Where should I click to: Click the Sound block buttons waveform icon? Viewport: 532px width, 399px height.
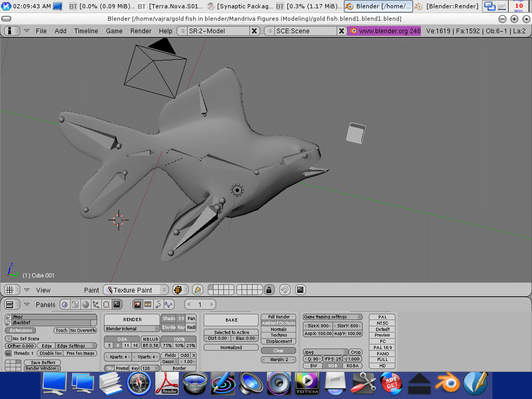168,304
